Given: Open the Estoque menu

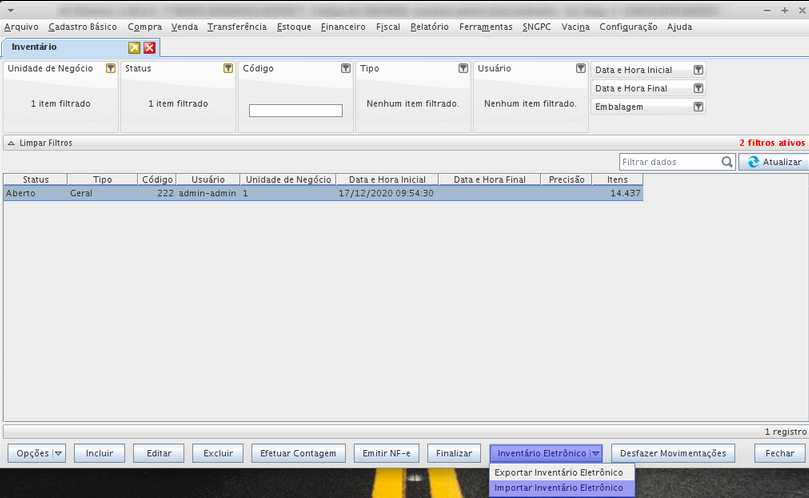Looking at the screenshot, I should pos(294,27).
